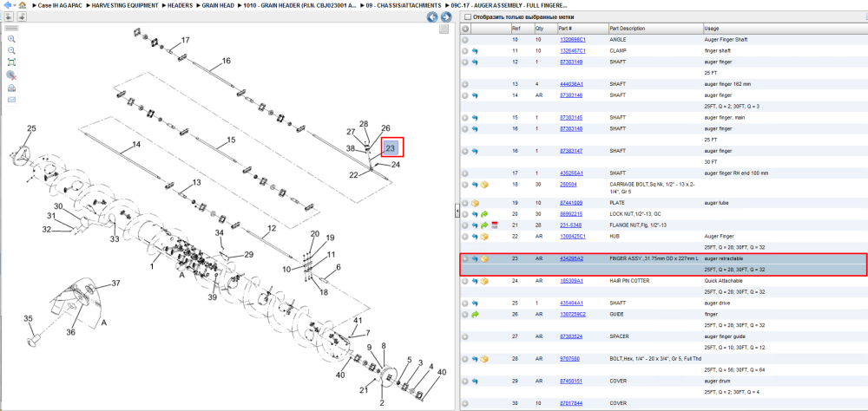Image resolution: width=868 pixels, height=411 pixels.
Task: Click green arrow icon for GUIDE row
Action: (475, 314)
